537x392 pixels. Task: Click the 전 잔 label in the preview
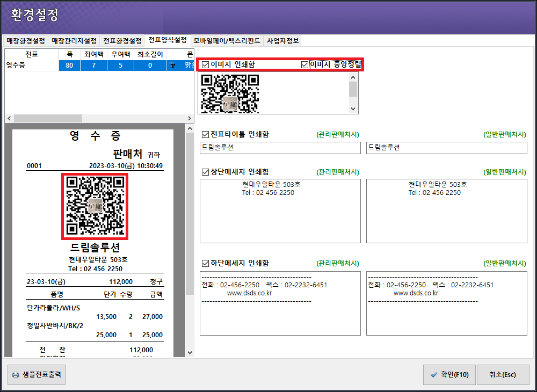(x=52, y=350)
